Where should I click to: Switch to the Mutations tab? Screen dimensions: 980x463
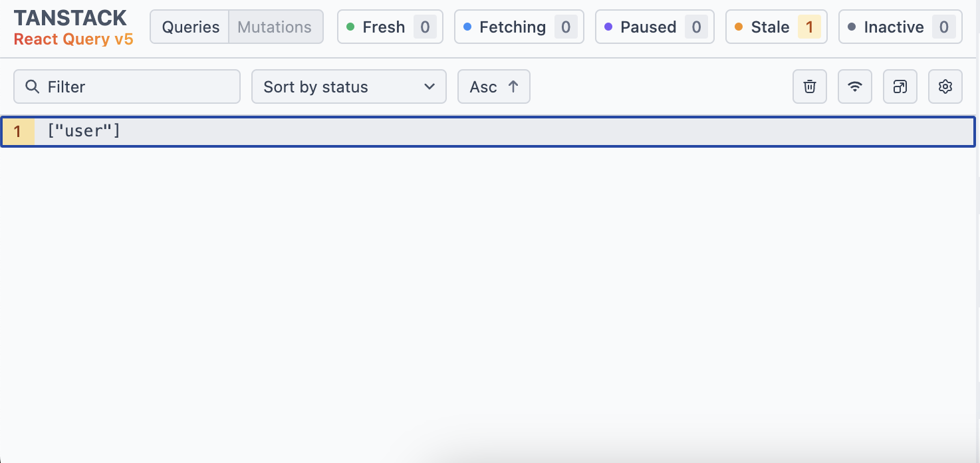(x=275, y=27)
